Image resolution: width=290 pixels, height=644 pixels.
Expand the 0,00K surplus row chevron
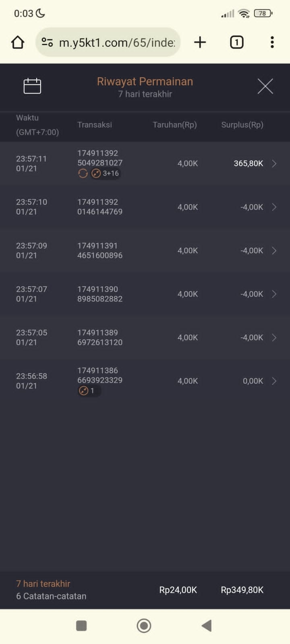(x=274, y=381)
